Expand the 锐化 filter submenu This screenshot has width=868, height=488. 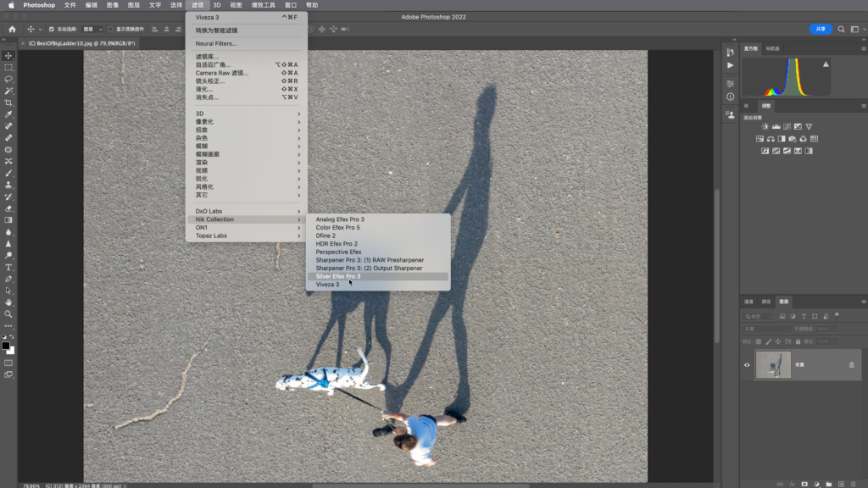click(247, 179)
